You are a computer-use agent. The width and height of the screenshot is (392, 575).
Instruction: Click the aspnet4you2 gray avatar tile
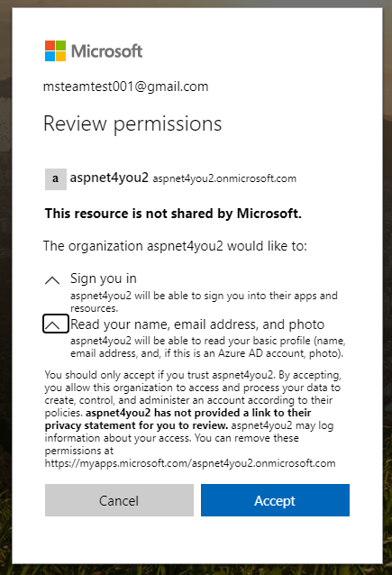pyautogui.click(x=56, y=179)
